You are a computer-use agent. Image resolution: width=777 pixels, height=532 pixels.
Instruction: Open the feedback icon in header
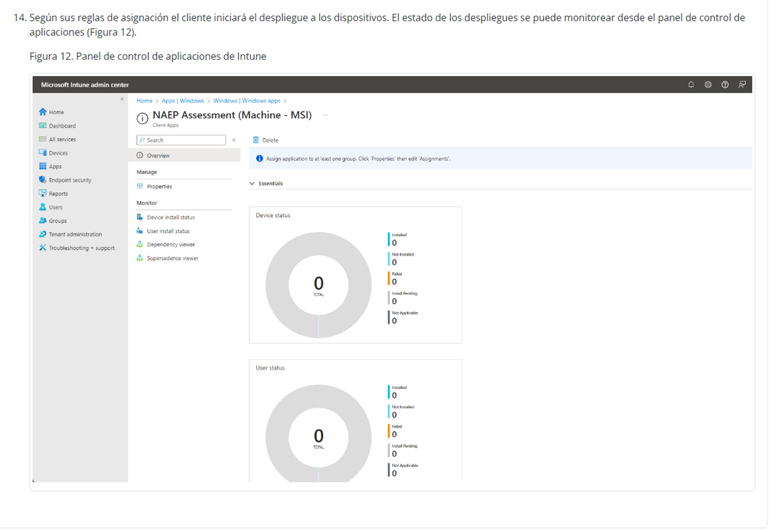742,85
